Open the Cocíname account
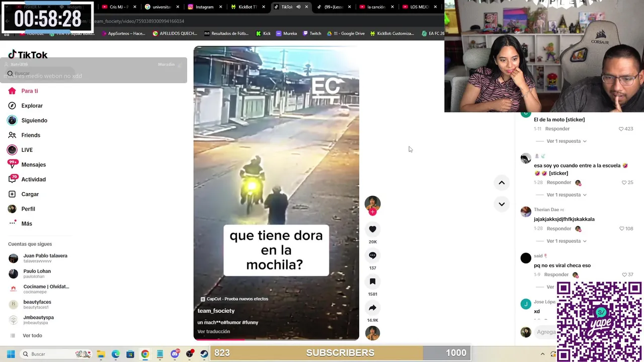Image resolution: width=644 pixels, height=362 pixels. tap(39, 289)
